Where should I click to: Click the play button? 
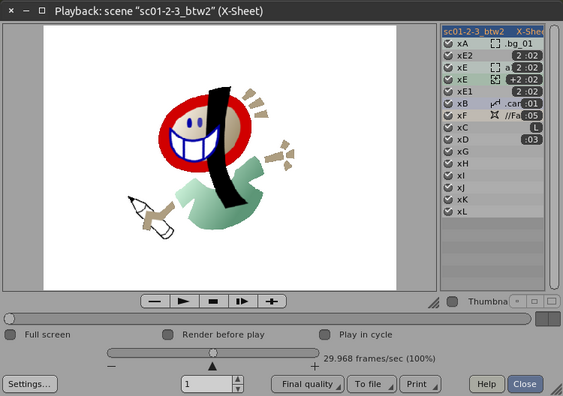(x=184, y=301)
